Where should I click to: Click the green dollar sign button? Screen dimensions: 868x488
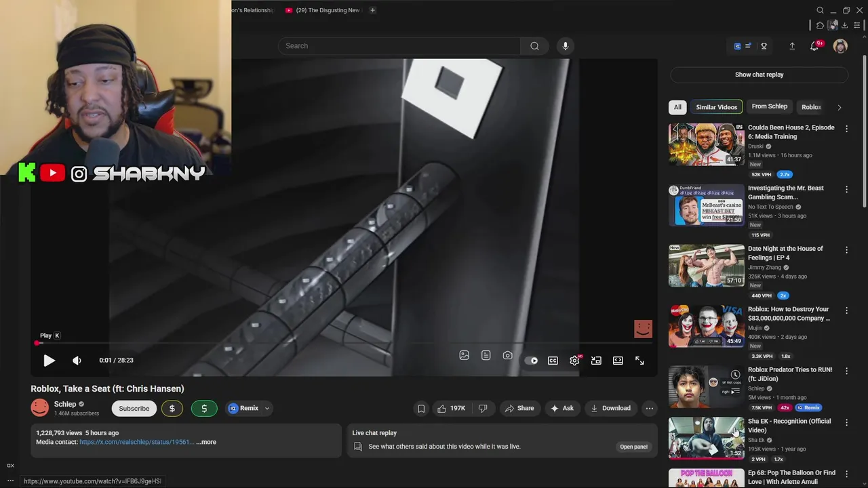coord(204,408)
